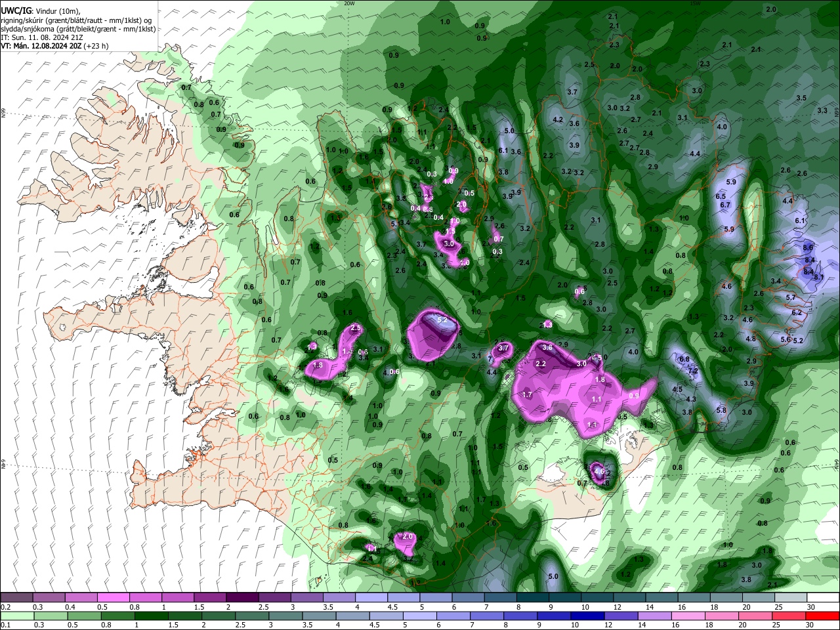
Task: Pick the darkest green 1 swatch in lower legend
Action: pos(152,616)
